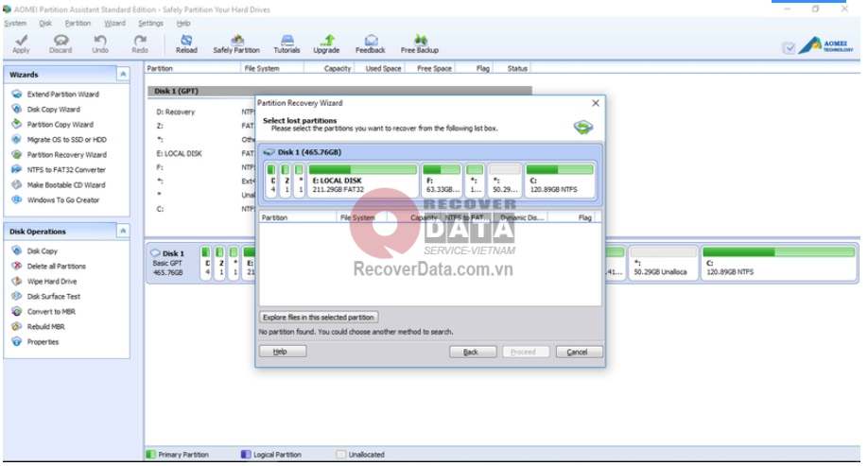Collapse the Disk Operations panel
868x466 pixels.
tap(123, 231)
